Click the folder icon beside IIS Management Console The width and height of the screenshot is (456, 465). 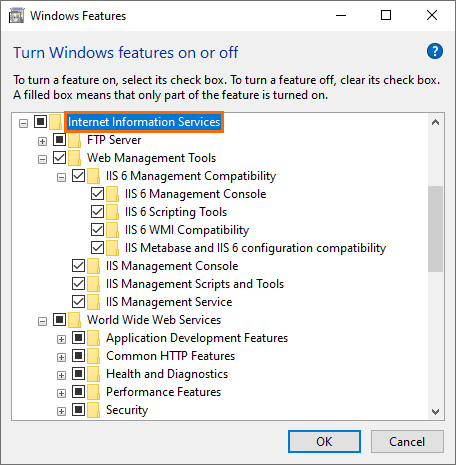(94, 266)
